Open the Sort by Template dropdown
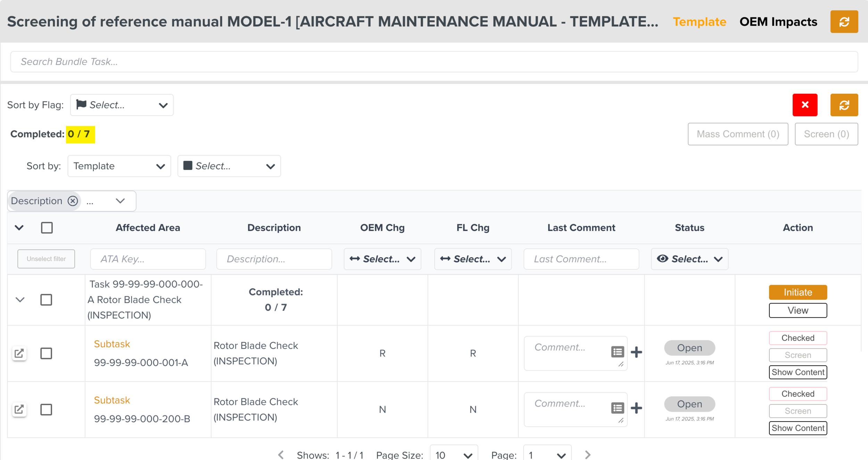Viewport: 868px width, 460px height. tap(119, 166)
